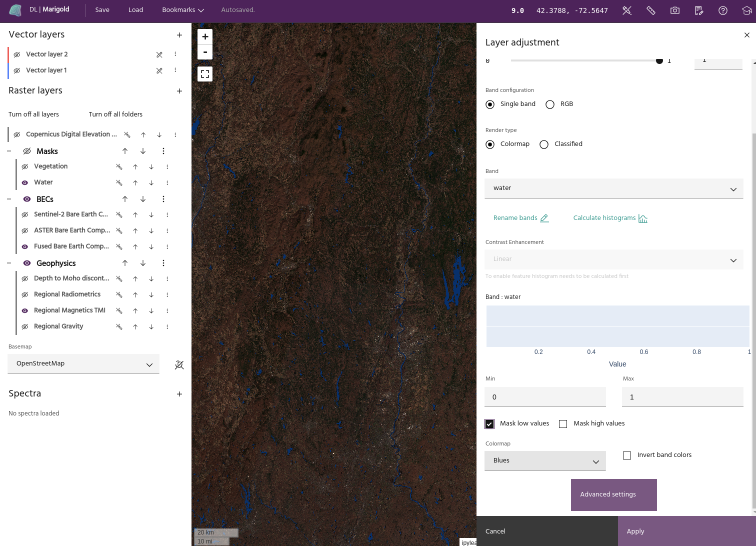
Task: Click the Calculate histograms chart icon
Action: [643, 218]
